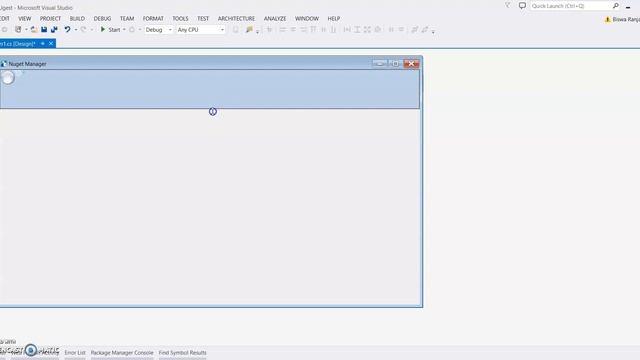The height and width of the screenshot is (360, 640).
Task: Open the PROJECT menu
Action: point(50,18)
